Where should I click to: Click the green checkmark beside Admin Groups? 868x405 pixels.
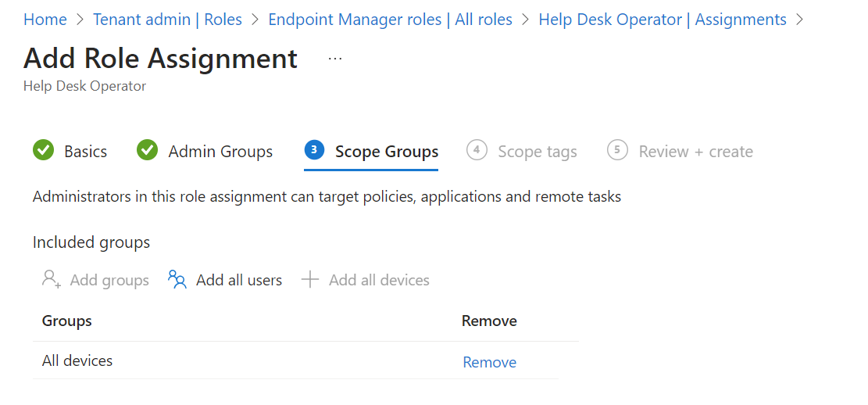click(147, 151)
